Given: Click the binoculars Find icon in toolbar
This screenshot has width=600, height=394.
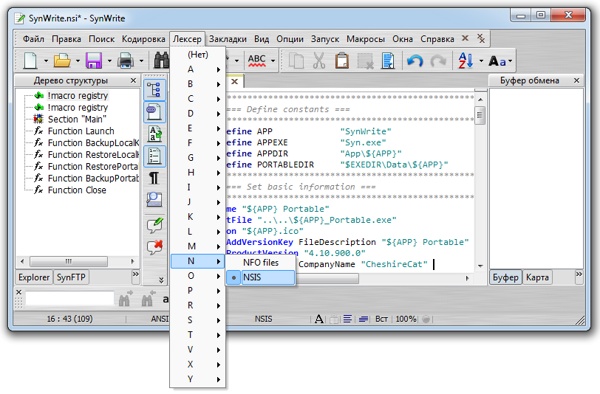Looking at the screenshot, I should tap(161, 60).
